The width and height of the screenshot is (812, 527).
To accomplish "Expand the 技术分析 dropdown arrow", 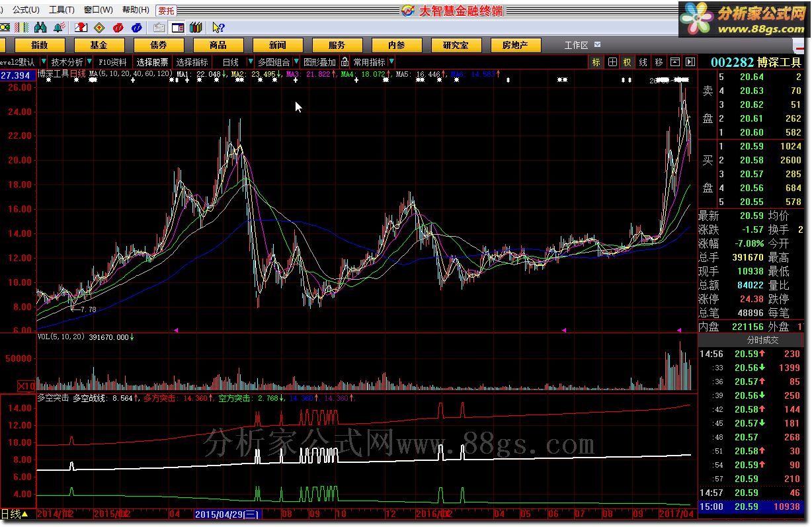I will (89, 62).
